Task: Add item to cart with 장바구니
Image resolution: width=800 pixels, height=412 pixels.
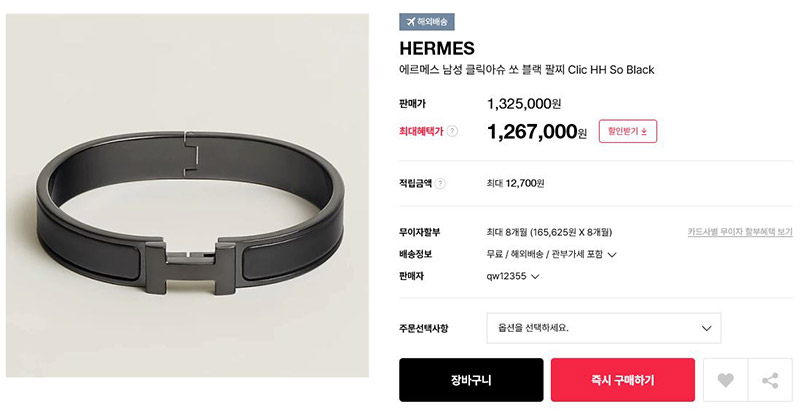Action: 471,380
